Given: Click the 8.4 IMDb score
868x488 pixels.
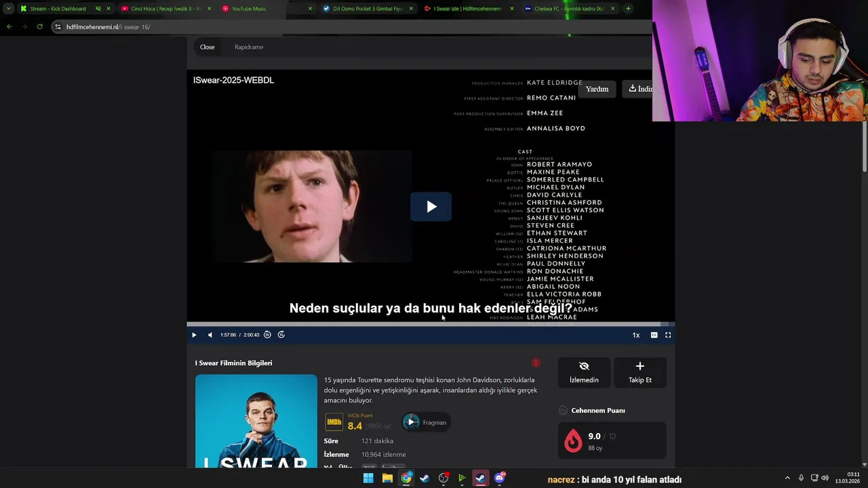Looking at the screenshot, I should 355,426.
